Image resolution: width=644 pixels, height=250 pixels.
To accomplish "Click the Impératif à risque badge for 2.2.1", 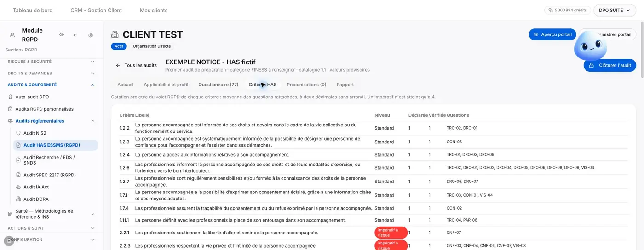I will point(391,233).
